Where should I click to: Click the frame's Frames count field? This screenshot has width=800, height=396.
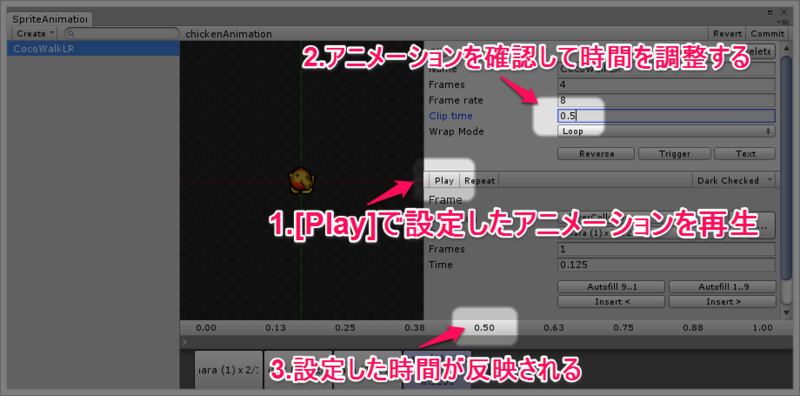click(666, 249)
